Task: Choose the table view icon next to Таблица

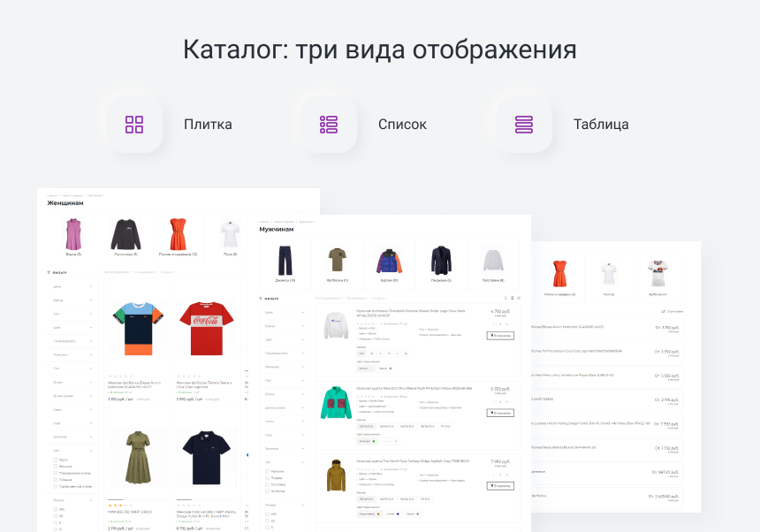Action: click(x=523, y=125)
